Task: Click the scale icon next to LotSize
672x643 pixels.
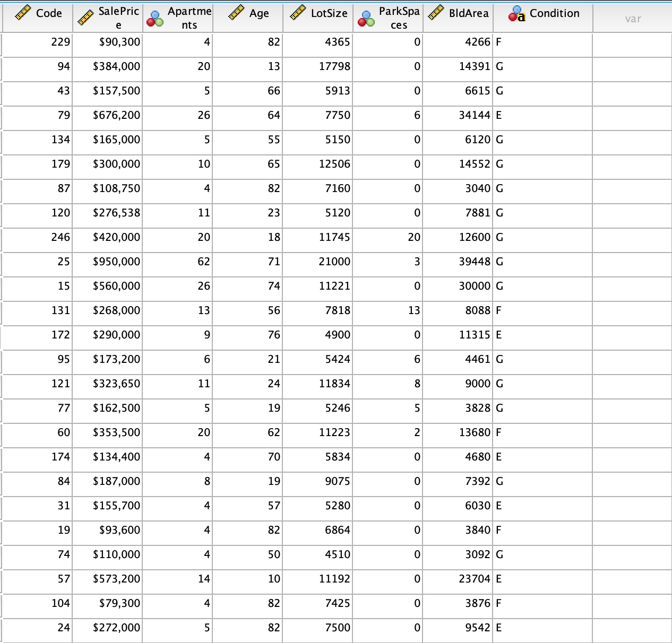Action: point(297,13)
